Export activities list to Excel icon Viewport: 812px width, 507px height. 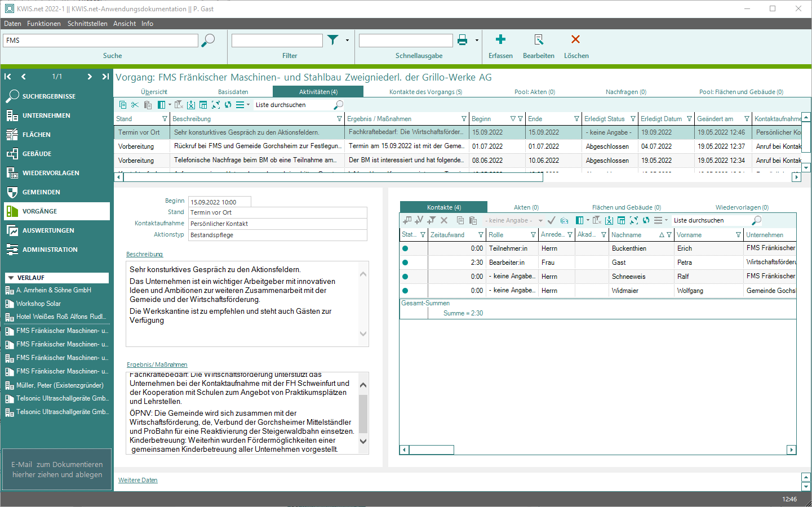pyautogui.click(x=191, y=105)
